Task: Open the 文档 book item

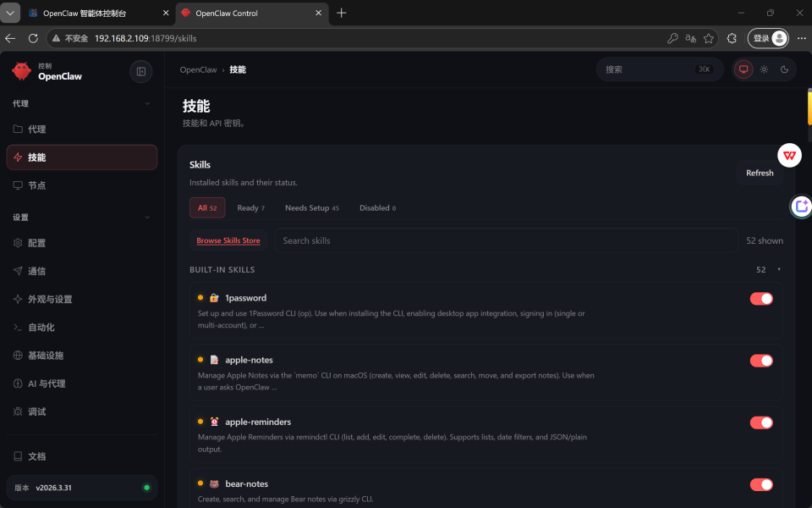Action: [x=82, y=456]
